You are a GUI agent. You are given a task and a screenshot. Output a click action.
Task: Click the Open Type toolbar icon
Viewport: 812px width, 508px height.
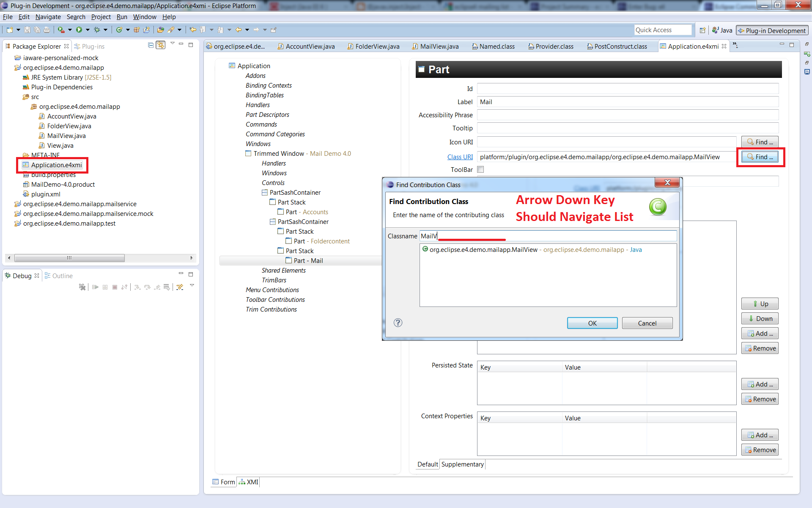(x=160, y=30)
